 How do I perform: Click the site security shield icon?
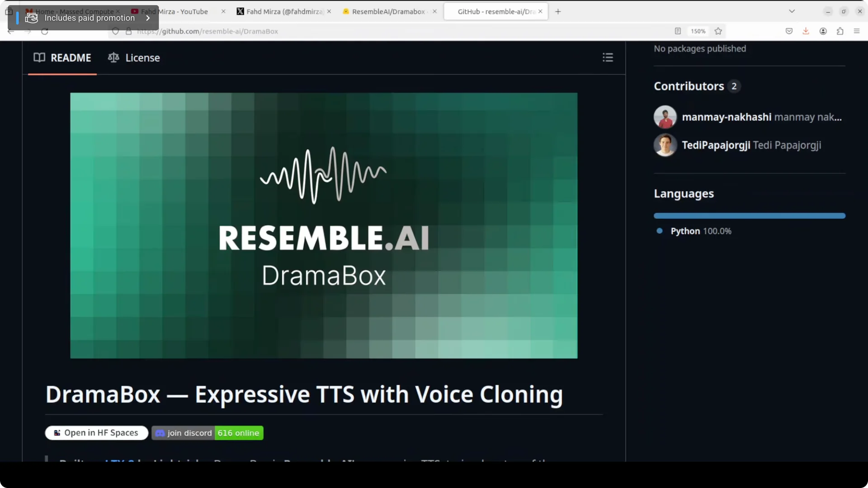115,31
